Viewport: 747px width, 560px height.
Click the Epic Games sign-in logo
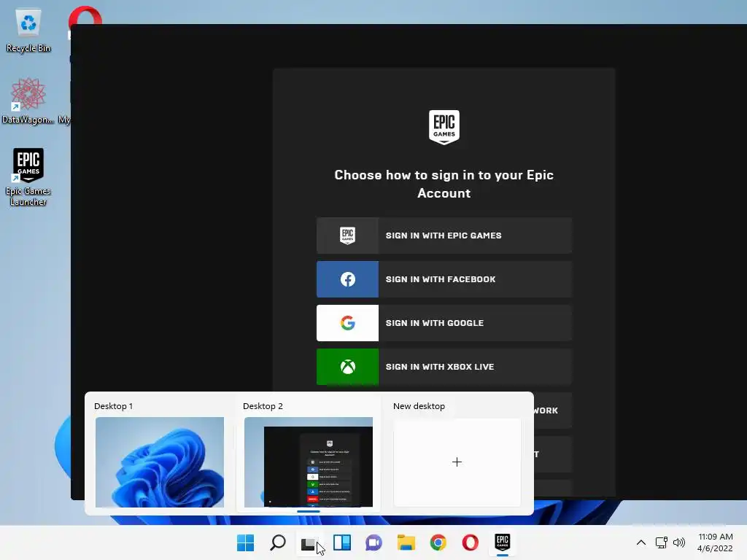[348, 236]
